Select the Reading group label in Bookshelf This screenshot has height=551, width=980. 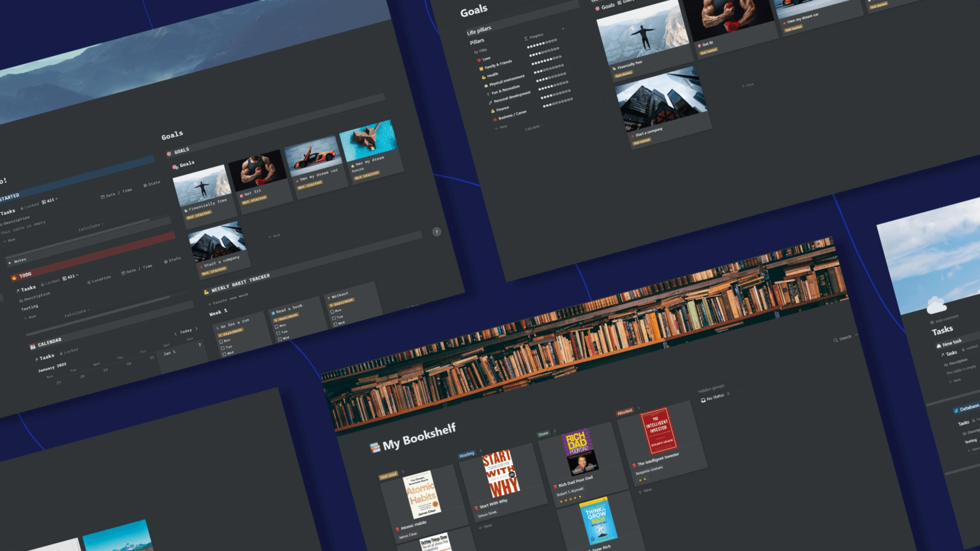[x=466, y=454]
